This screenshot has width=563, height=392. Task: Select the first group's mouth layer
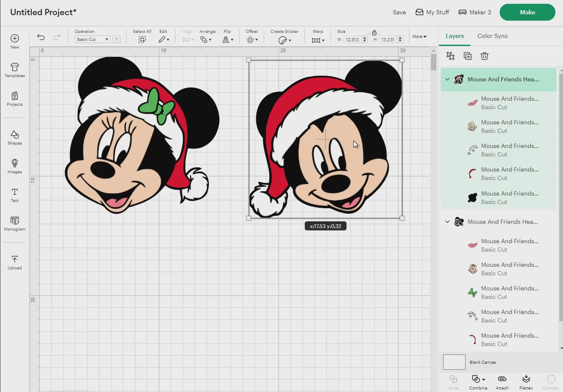tap(499, 103)
